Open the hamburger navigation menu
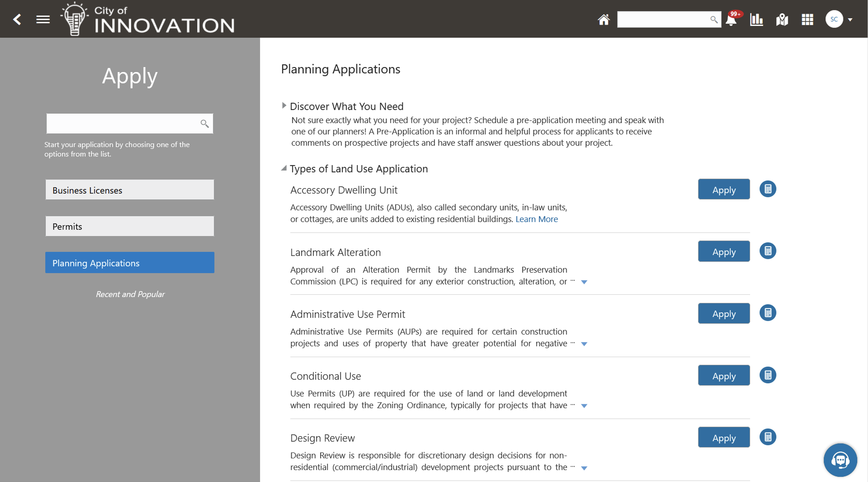 tap(43, 20)
